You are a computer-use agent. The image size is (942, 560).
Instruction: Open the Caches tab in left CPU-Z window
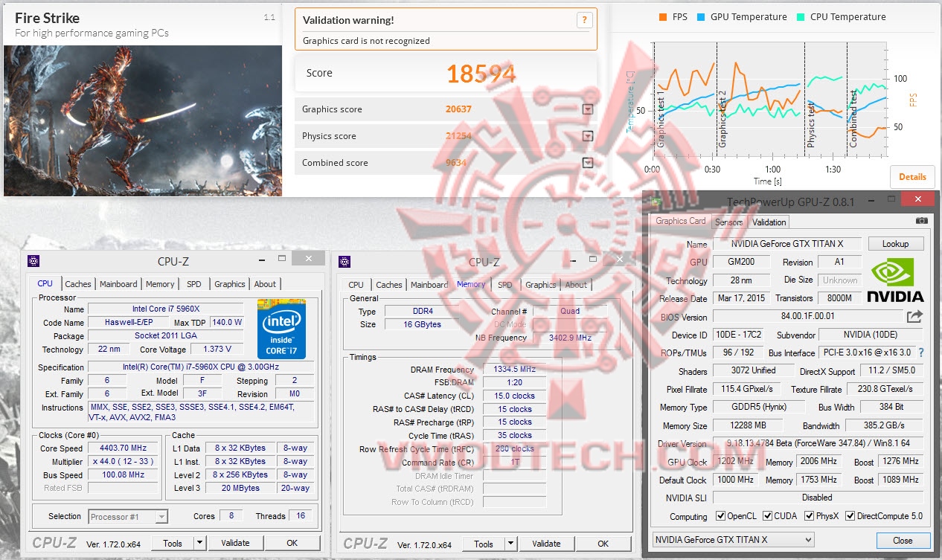click(78, 284)
